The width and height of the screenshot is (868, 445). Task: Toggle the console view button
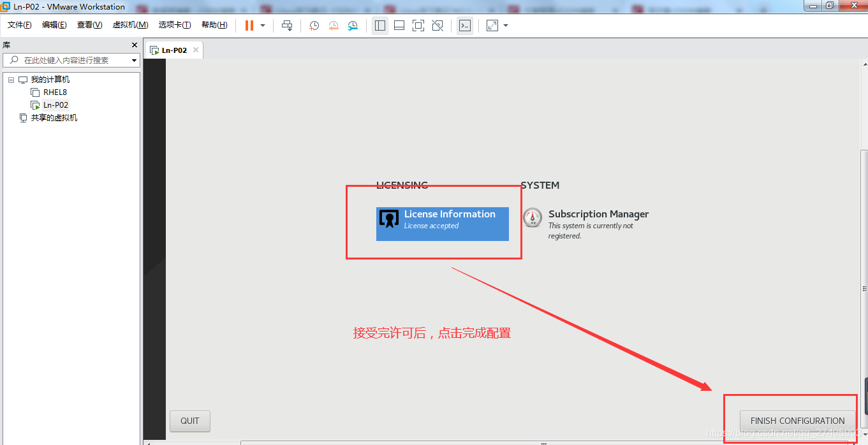coord(465,26)
